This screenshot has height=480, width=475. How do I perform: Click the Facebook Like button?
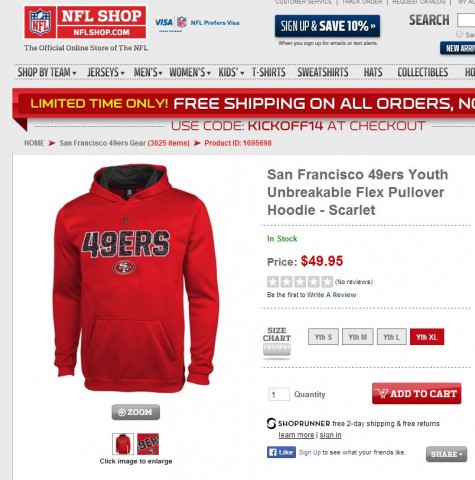point(281,452)
